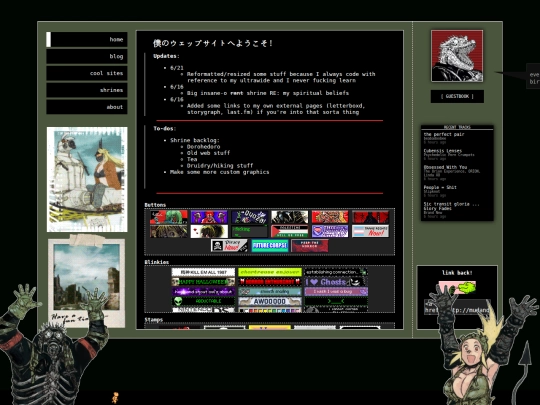Click the monochrome armored figure button
540x405 pixels.
(x=290, y=217)
